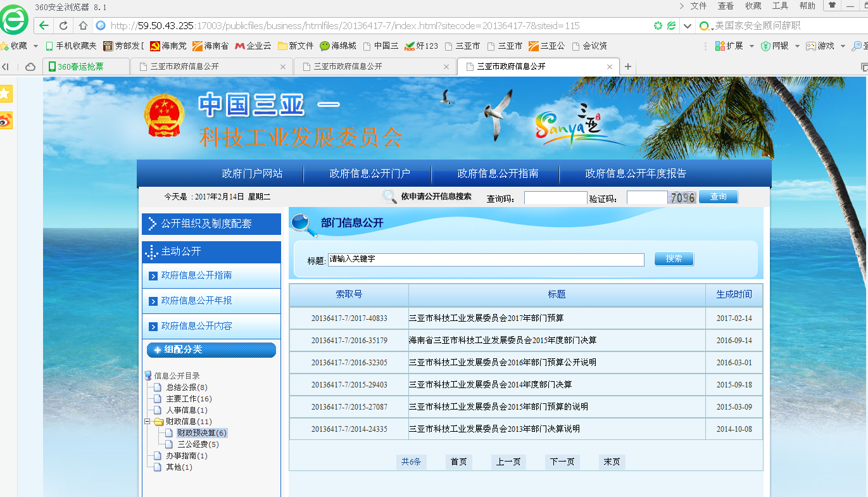
Task: Open the 新文件 bookmark folder
Action: click(x=296, y=46)
